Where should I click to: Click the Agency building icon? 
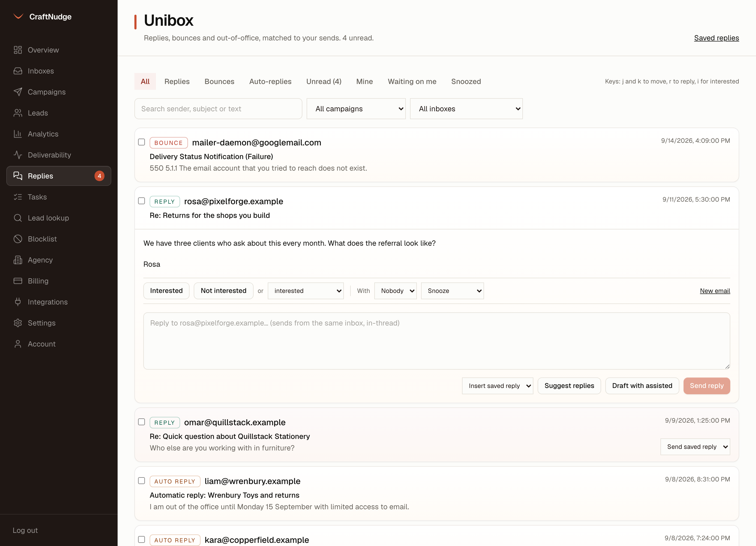18,260
